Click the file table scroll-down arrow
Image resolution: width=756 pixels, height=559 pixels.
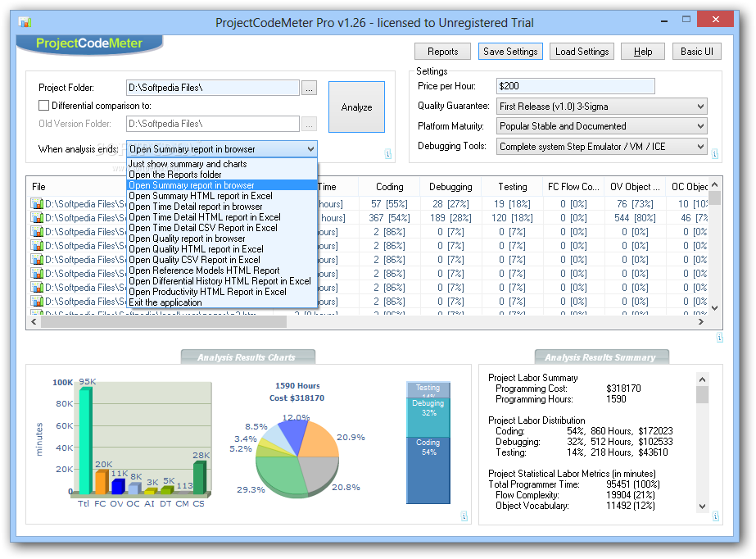coord(714,308)
